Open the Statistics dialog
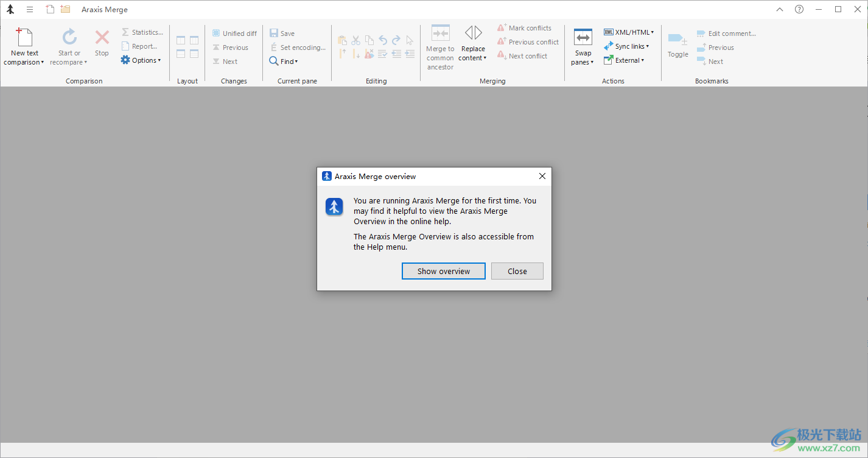Screen dimensions: 868x458 [x=142, y=32]
